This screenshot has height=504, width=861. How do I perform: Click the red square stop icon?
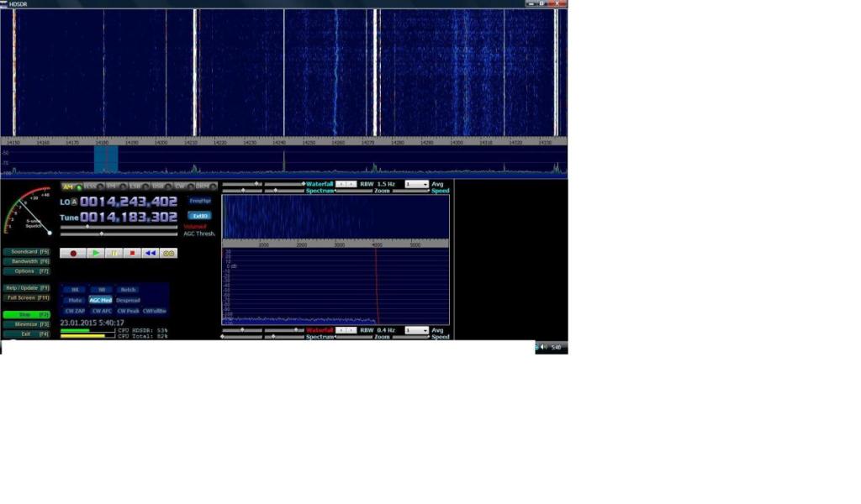pyautogui.click(x=132, y=253)
